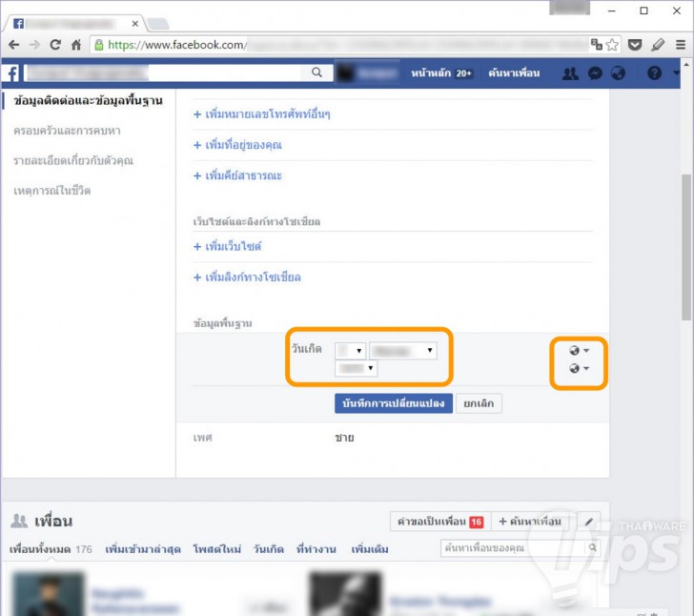This screenshot has width=694, height=616.
Task: Expand account menu arrow in blue bar
Action: (675, 72)
